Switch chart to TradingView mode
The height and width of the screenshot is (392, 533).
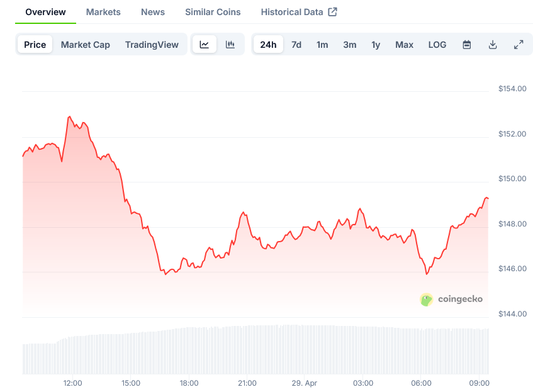point(152,45)
